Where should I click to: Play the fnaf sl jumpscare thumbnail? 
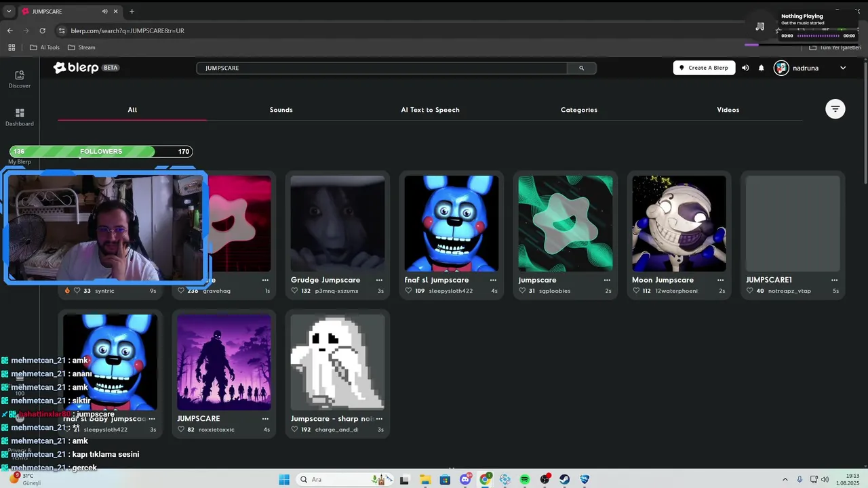click(x=451, y=224)
